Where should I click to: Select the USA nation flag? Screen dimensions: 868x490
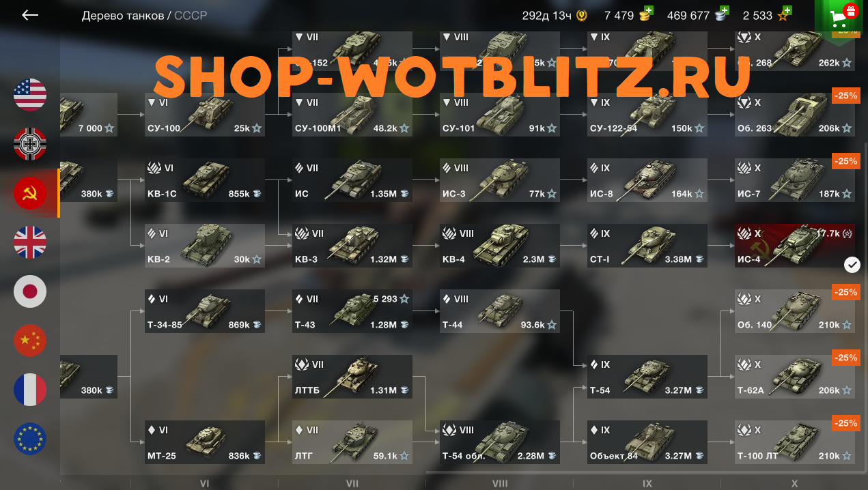30,95
